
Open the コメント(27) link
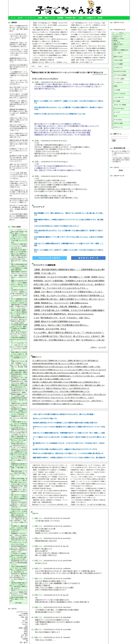(102, 347)
